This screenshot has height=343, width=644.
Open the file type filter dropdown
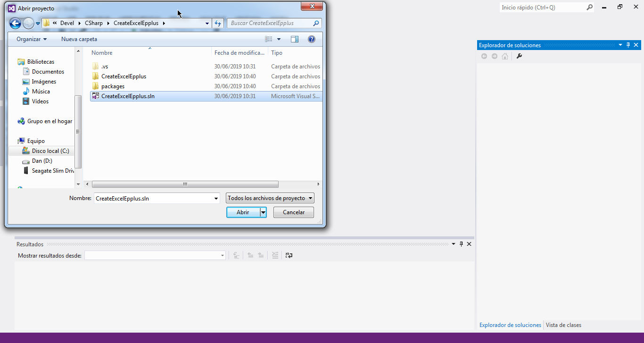(x=270, y=198)
